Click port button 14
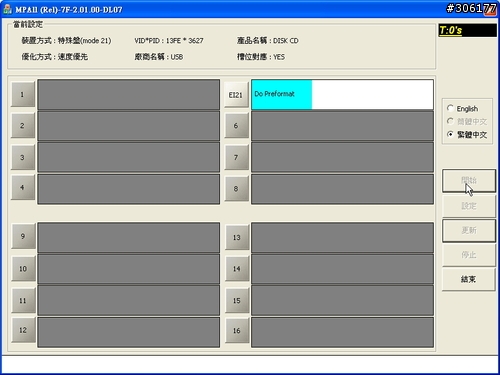Image resolution: width=500 pixels, height=375 pixels. coord(237,269)
